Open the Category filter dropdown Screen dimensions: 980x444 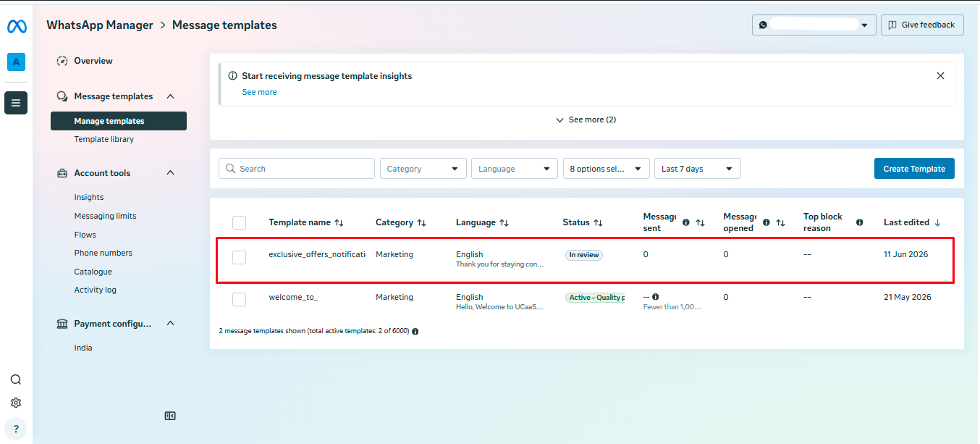[x=423, y=169]
